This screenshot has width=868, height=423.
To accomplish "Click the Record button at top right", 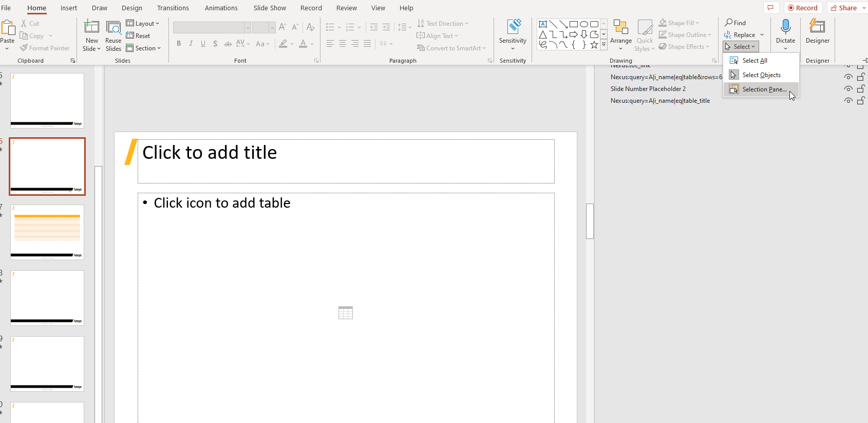I will click(803, 8).
